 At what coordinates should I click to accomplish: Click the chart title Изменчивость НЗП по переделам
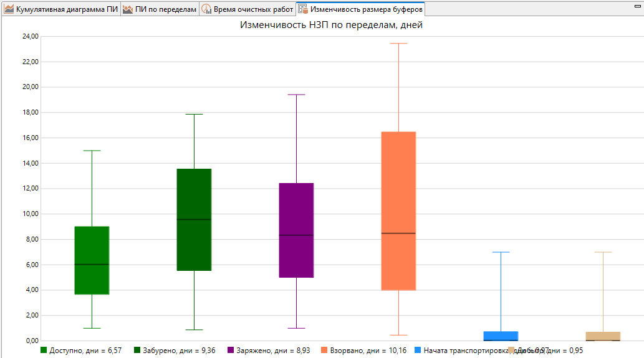[331, 25]
